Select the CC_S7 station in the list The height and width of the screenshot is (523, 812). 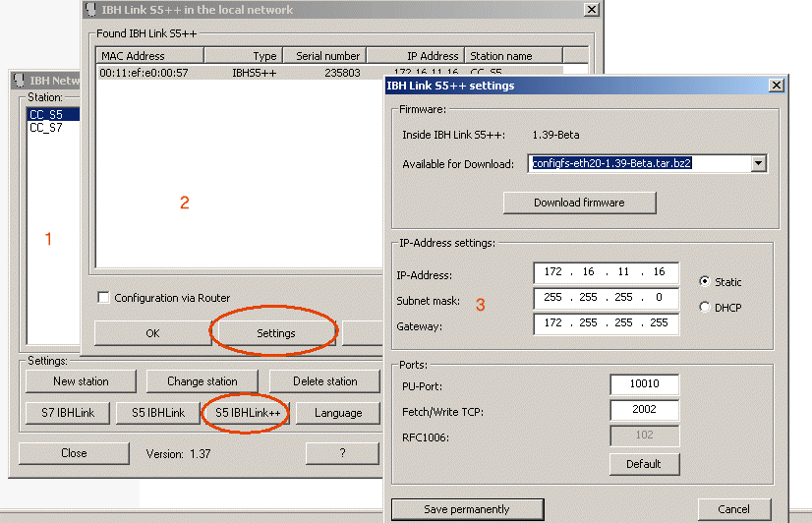click(x=46, y=128)
